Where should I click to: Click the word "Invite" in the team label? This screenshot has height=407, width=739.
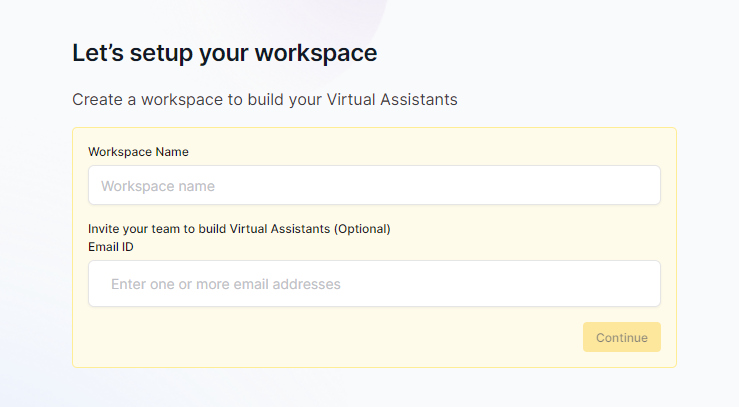(105, 228)
